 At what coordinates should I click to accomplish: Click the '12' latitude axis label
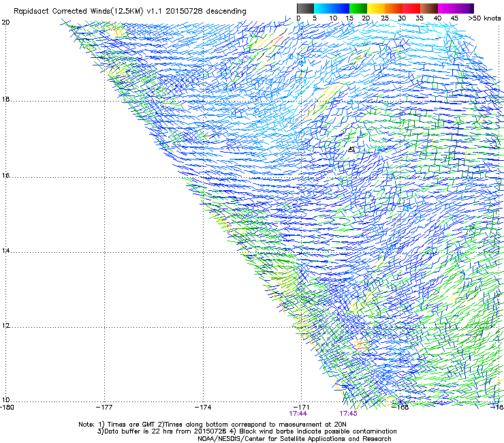5,326
